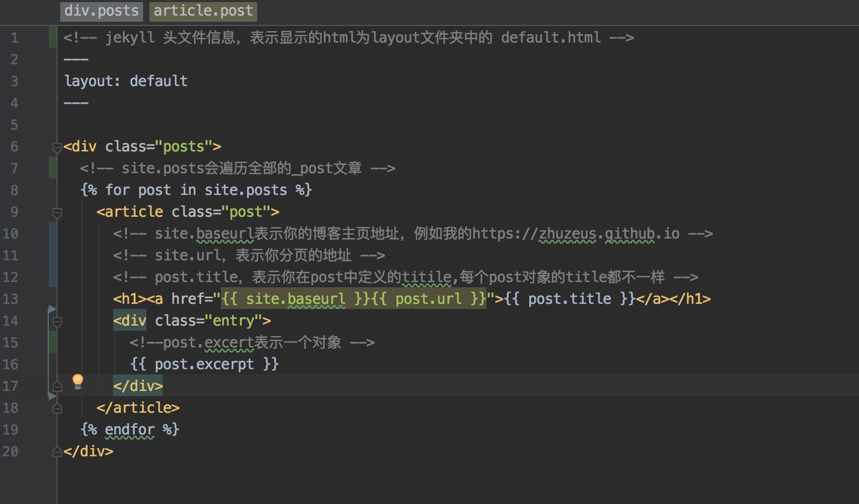The image size is (859, 504).
Task: Click the underlined "endfor" keyword
Action: 130,430
